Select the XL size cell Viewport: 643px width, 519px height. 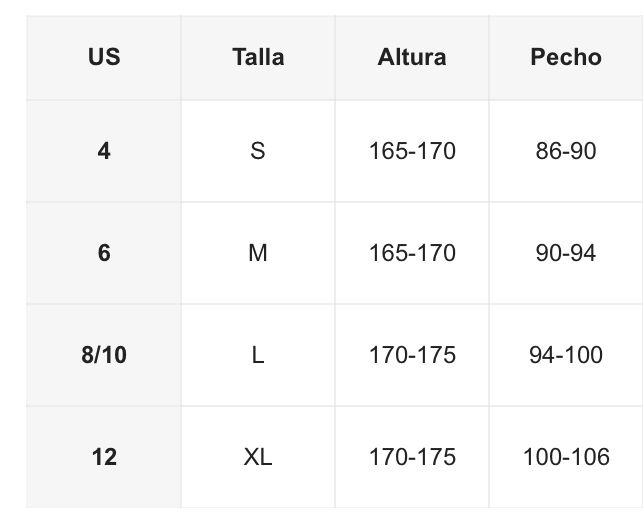coord(258,457)
